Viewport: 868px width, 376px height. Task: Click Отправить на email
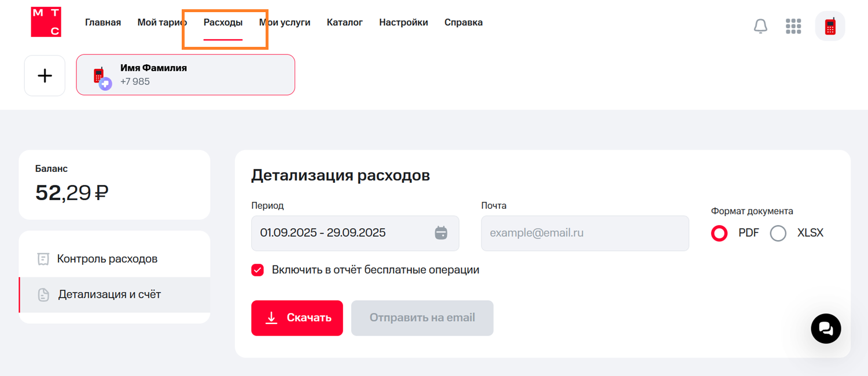[422, 318]
